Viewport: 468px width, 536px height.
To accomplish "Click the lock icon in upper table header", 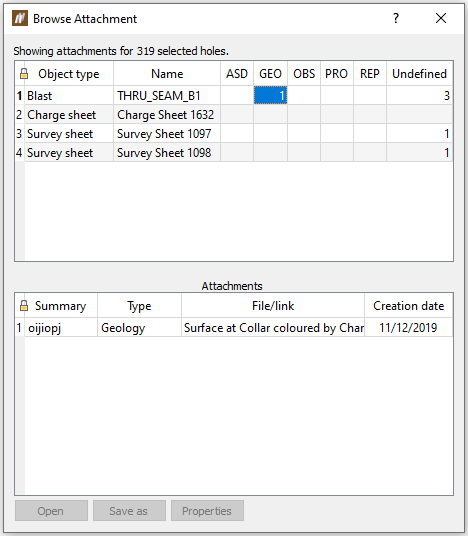I will coord(24,73).
